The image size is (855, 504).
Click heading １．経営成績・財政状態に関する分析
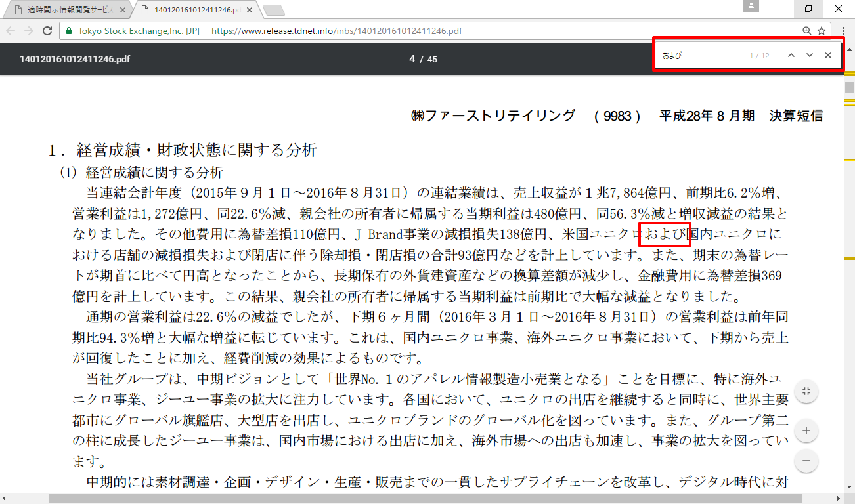183,150
